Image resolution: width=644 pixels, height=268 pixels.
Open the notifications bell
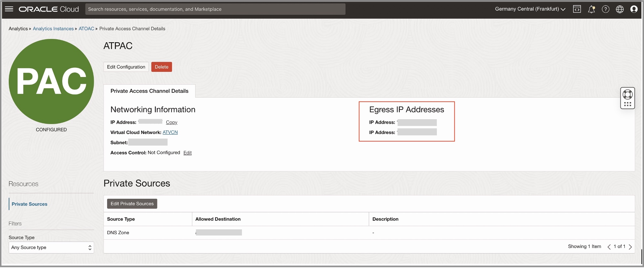click(x=591, y=9)
